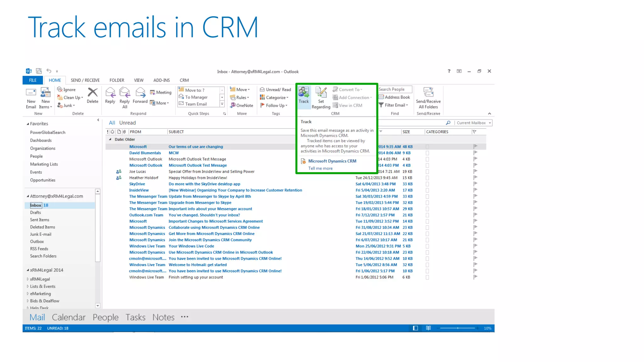Click the 'Tell me more' link in the Track tooltip
Screen dimensions: 644x362
tap(320, 168)
